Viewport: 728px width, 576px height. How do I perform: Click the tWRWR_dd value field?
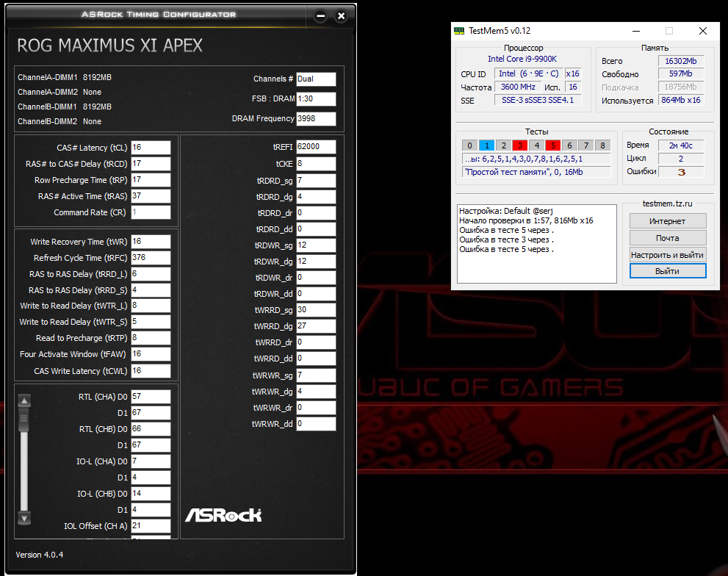coord(316,424)
